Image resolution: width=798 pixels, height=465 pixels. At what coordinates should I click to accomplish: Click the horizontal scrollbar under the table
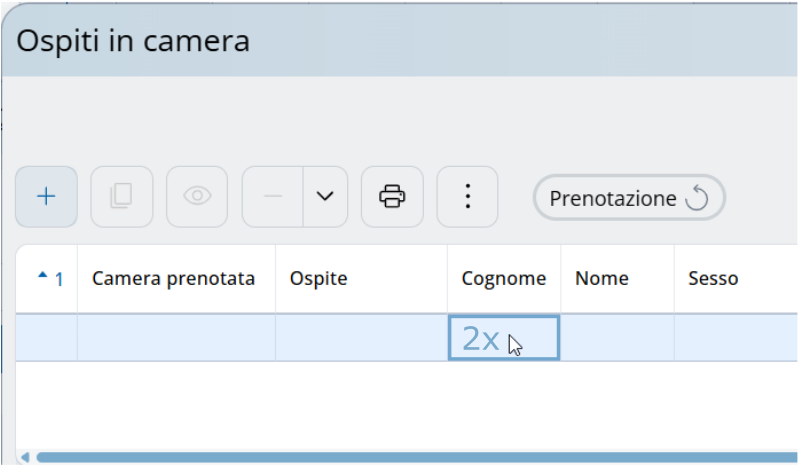pos(400,457)
